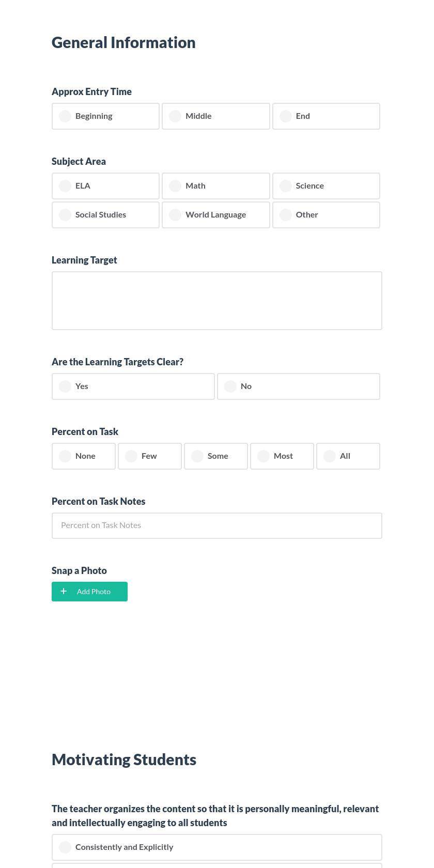Pick Math under Subject Area
Image resolution: width=434 pixels, height=868 pixels.
point(215,185)
